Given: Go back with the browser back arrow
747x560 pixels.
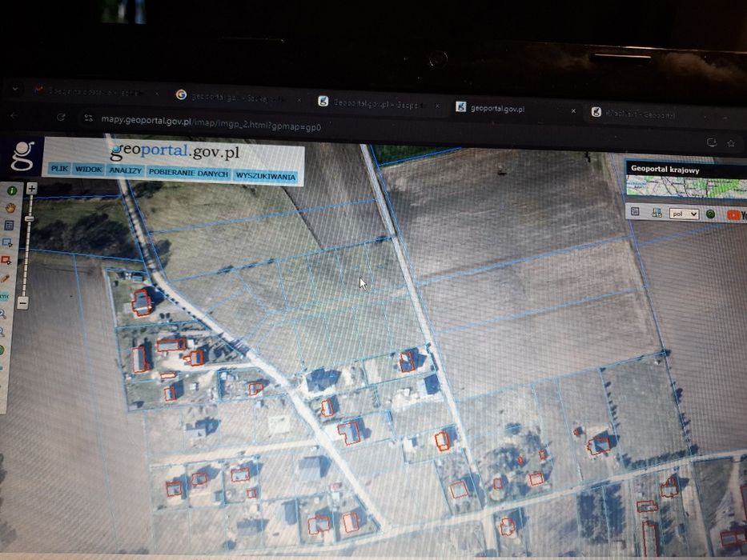Looking at the screenshot, I should point(14,116).
